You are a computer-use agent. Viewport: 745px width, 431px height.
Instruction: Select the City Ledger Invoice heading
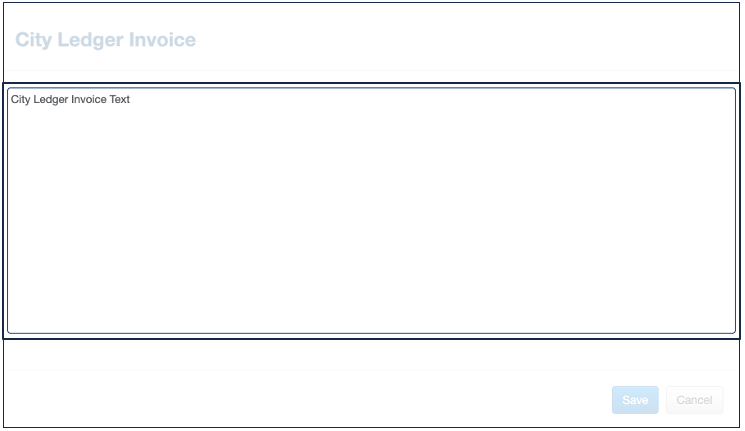[x=105, y=41]
